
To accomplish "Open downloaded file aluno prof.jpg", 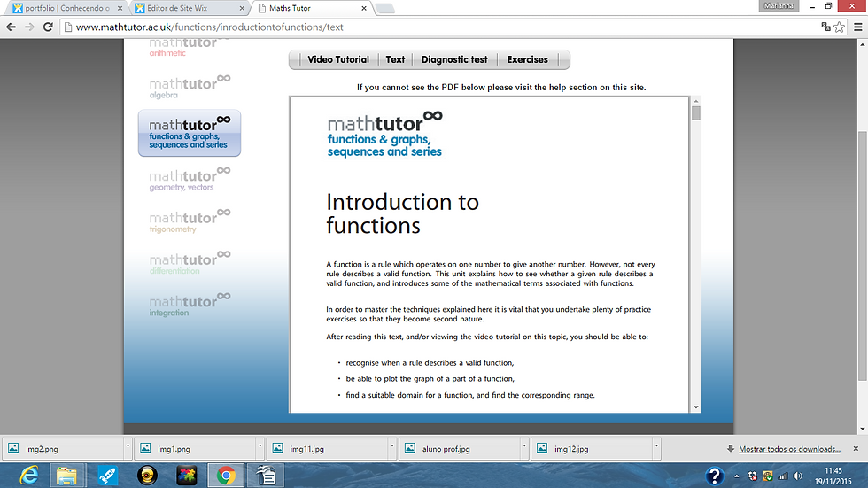I will click(460, 449).
